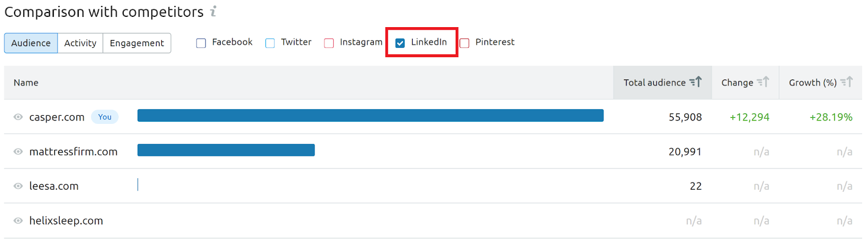Click the Name column header

pos(26,83)
